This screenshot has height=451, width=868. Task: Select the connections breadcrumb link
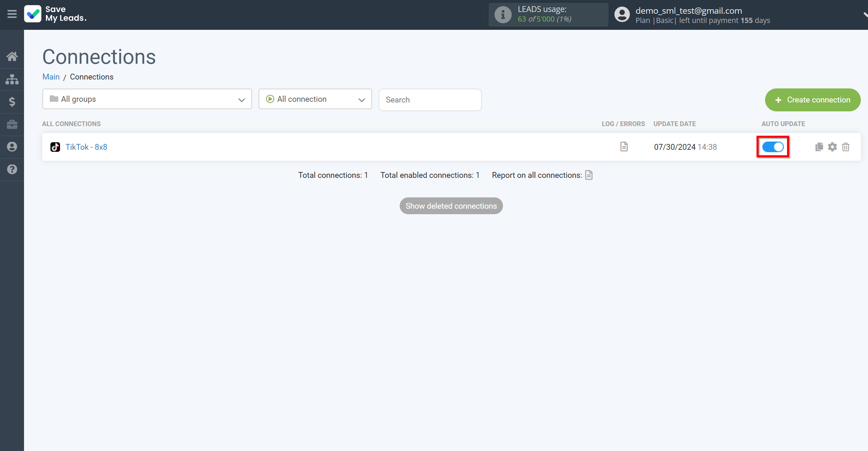(91, 77)
